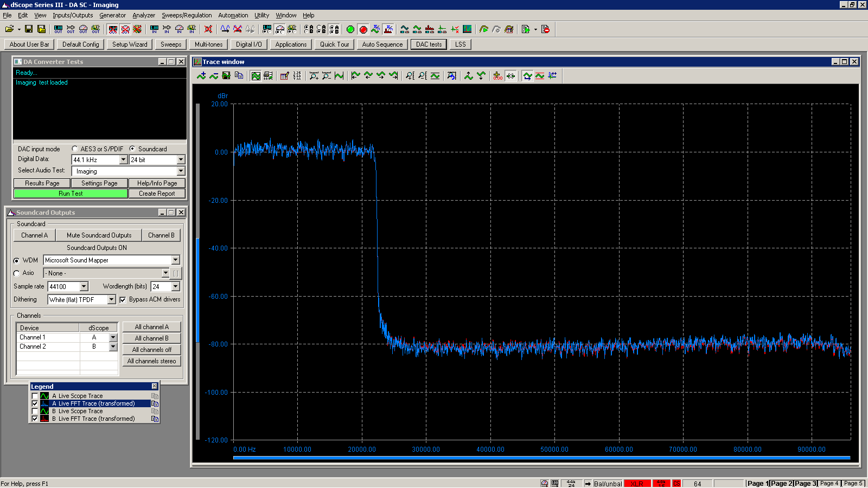Select Soundcard DAC input mode
Image resolution: width=868 pixels, height=488 pixels.
coord(132,149)
